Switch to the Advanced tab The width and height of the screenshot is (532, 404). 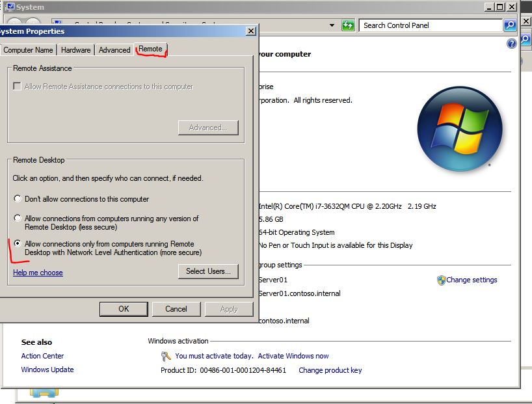[x=114, y=50]
